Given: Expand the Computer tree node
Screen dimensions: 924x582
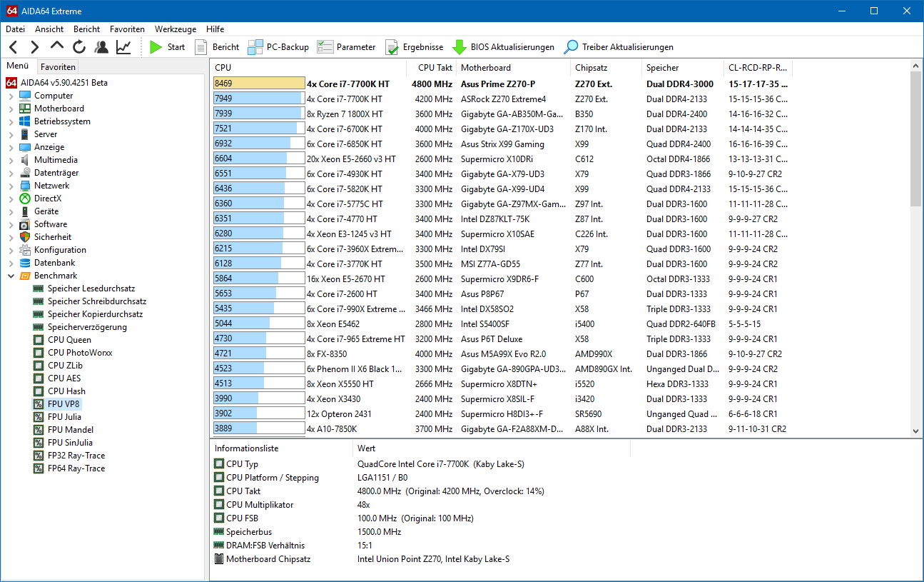Looking at the screenshot, I should [11, 96].
